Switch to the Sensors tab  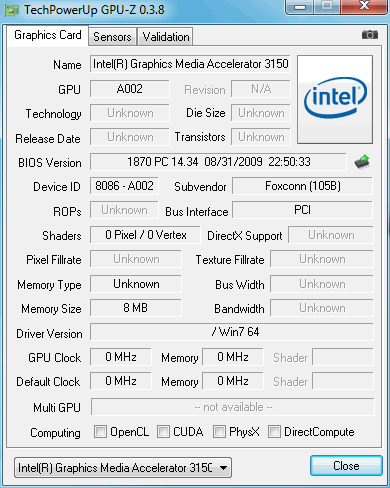pos(112,37)
